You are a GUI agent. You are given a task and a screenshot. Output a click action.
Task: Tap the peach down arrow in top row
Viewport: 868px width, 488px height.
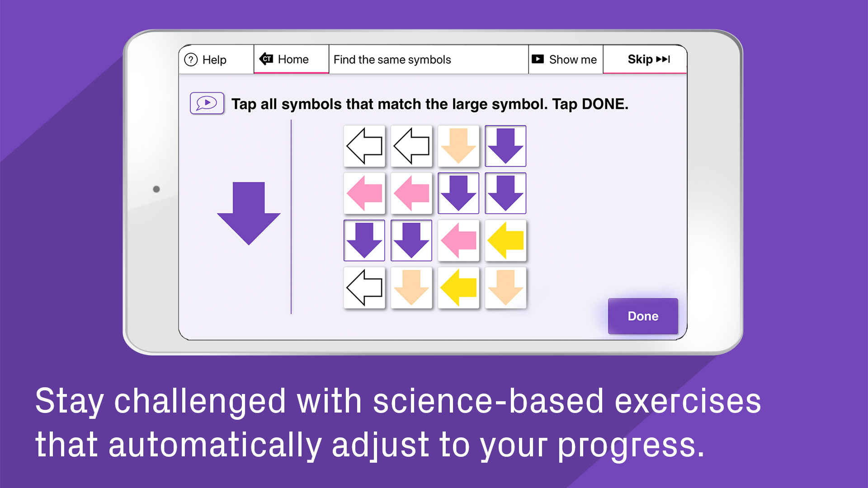coord(458,146)
